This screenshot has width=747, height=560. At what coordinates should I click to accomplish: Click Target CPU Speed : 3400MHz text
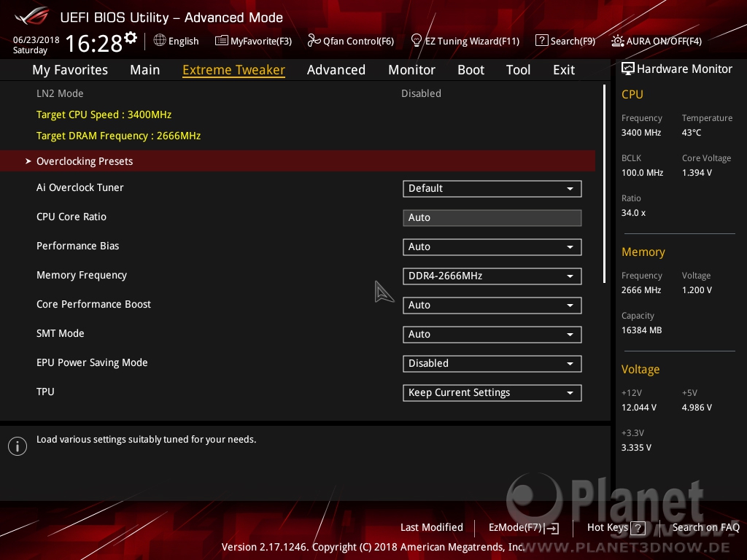click(104, 114)
